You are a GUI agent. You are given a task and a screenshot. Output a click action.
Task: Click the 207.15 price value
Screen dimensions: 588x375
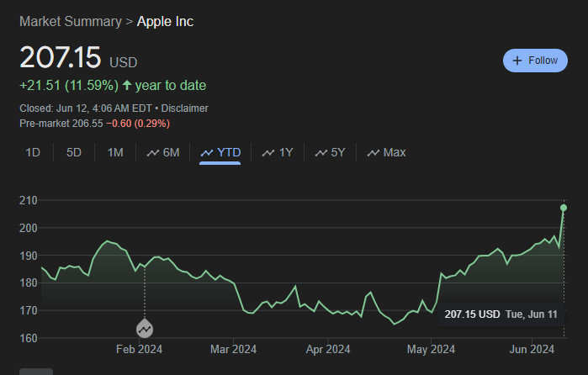point(61,57)
